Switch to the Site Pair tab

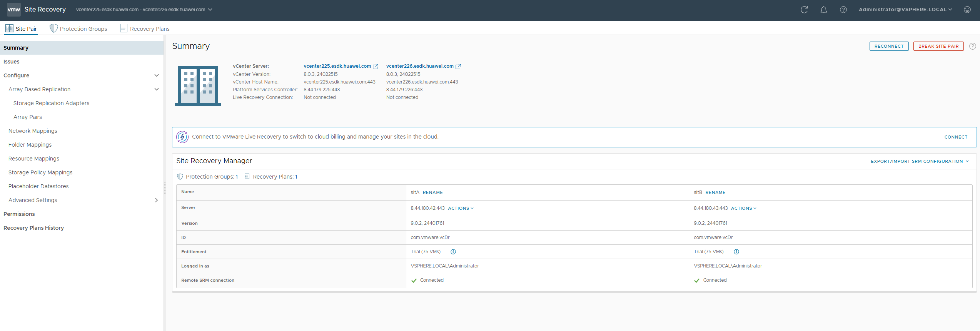[21, 28]
